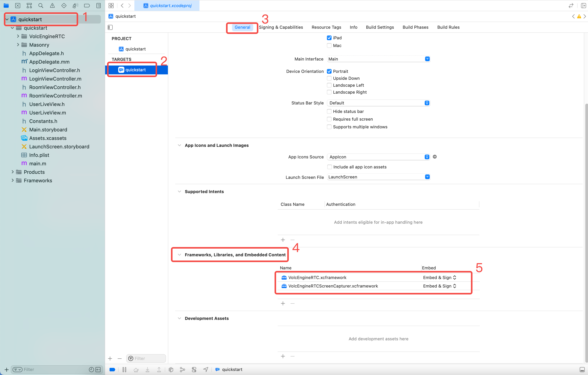Enable the Mac deployment checkbox

coord(329,45)
